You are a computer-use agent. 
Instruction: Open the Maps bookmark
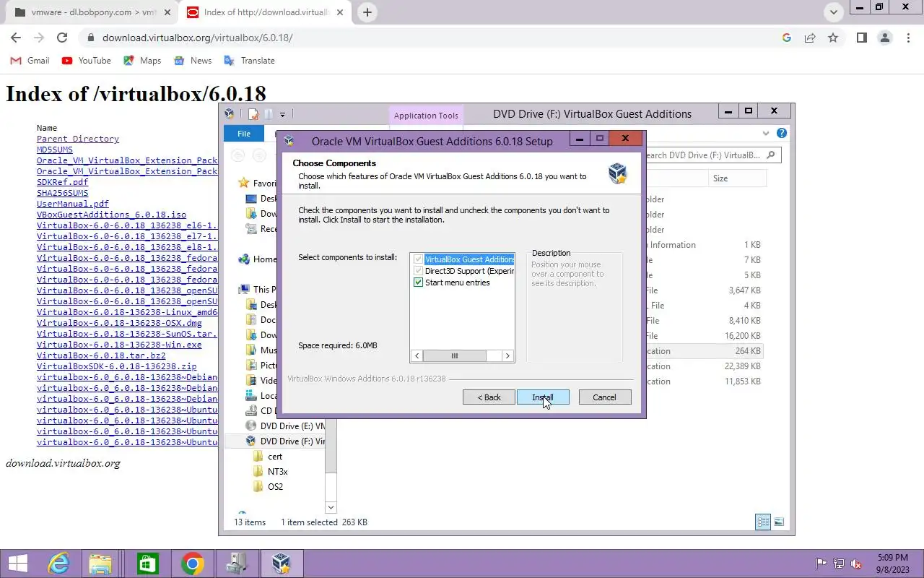143,61
